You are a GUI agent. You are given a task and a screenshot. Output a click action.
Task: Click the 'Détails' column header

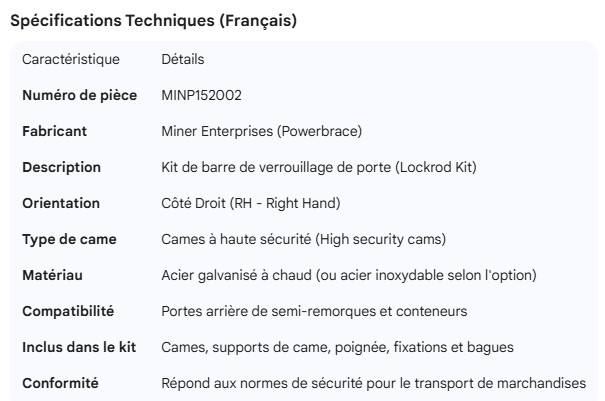point(183,60)
